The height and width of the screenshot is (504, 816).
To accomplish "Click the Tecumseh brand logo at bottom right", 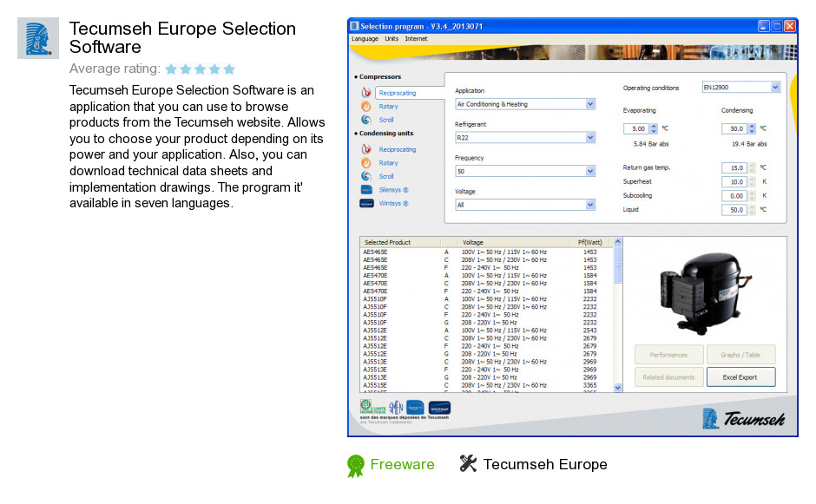I will 743,419.
